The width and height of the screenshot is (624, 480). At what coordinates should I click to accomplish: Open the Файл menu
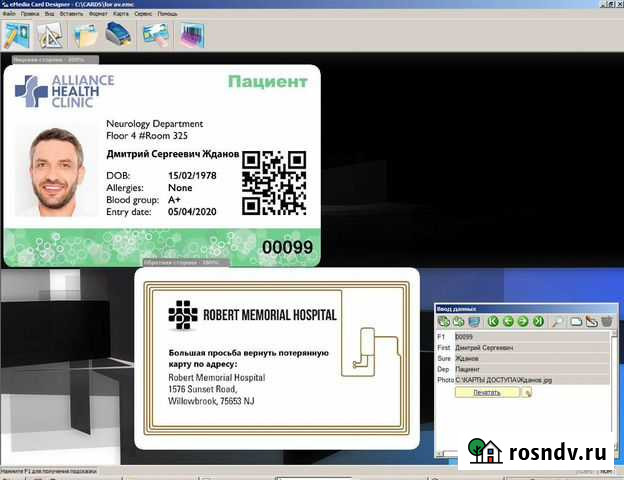(9, 15)
